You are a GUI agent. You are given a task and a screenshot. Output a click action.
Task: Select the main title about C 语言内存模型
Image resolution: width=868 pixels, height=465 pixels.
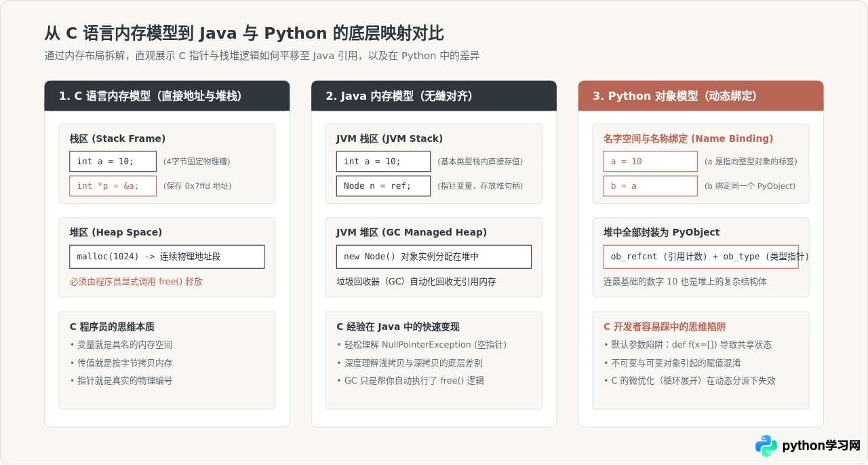point(244,33)
